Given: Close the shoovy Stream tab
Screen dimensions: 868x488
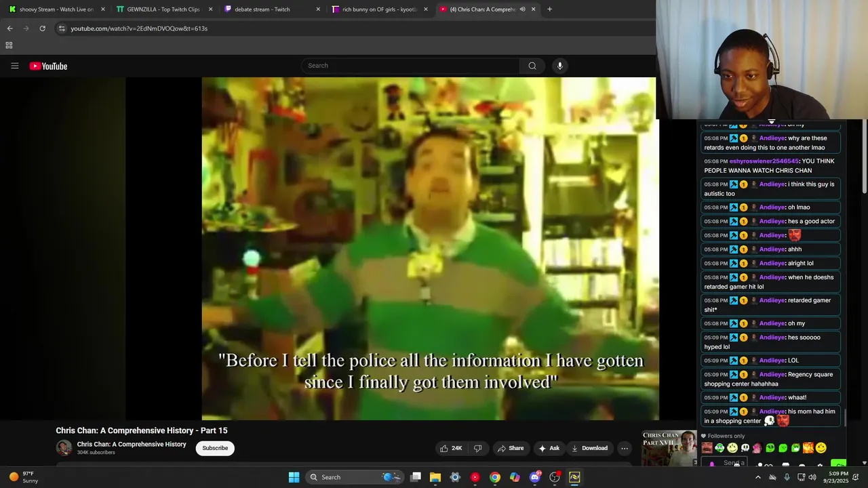Looking at the screenshot, I should click(x=103, y=9).
